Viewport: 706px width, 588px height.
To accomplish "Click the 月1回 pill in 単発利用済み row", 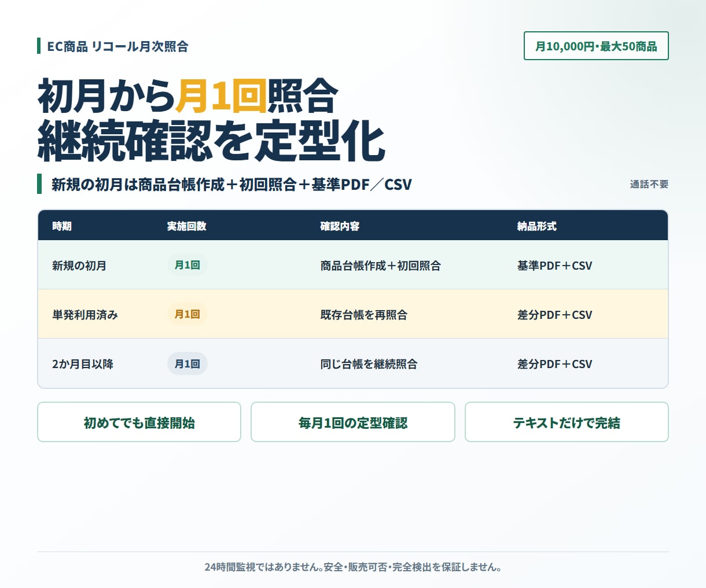I will point(187,314).
